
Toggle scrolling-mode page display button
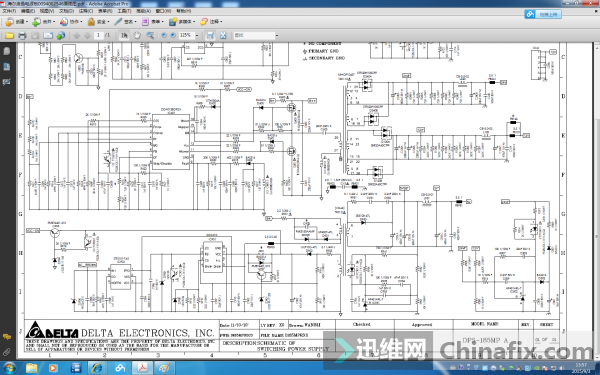210,36
